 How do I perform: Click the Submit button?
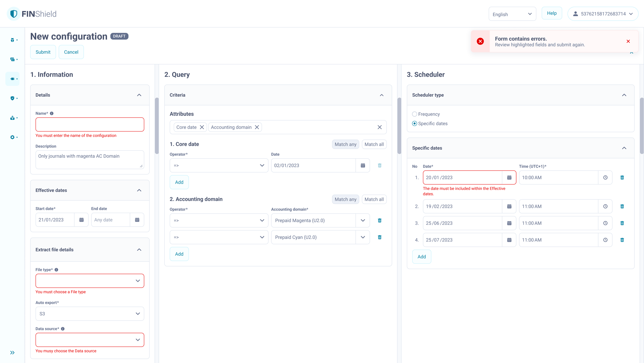tap(43, 52)
